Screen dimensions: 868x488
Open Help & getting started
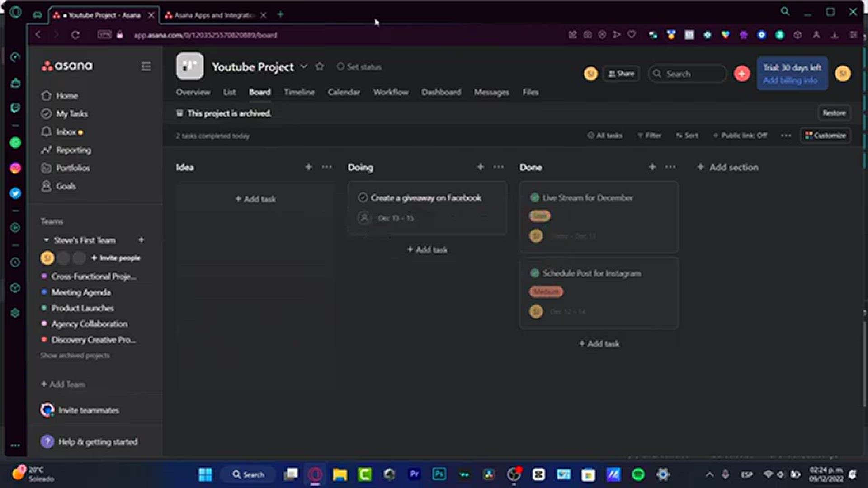(x=90, y=442)
